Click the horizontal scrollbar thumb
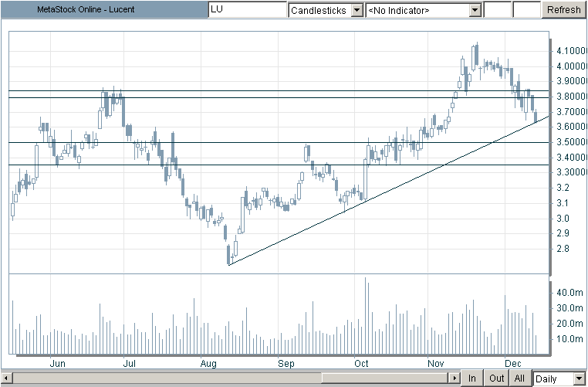The width and height of the screenshot is (588, 387). click(x=386, y=379)
